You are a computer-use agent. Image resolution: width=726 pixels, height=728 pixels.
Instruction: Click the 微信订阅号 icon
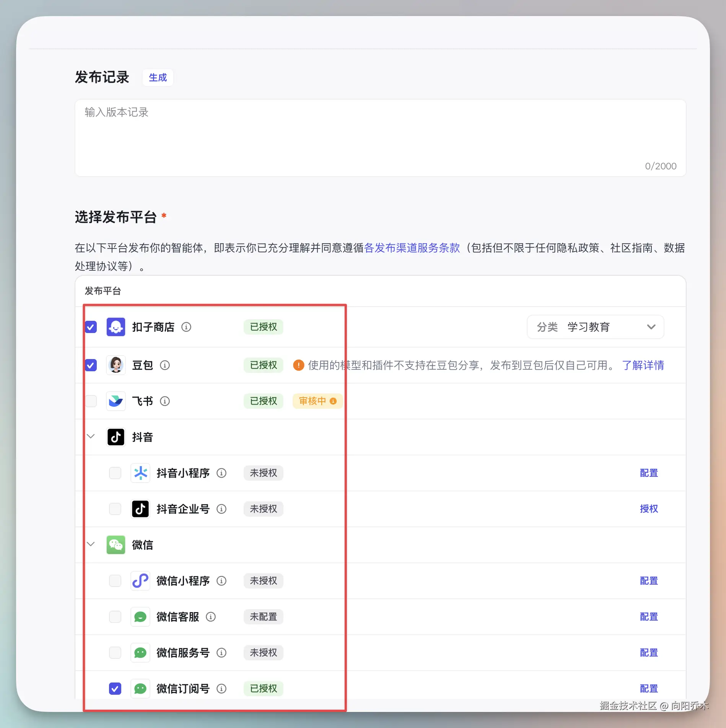click(140, 689)
